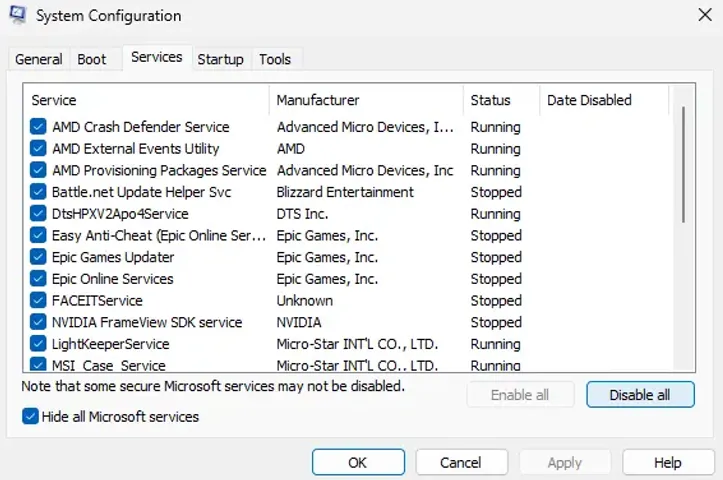Select 'AMD Provisioning Packages Service' name

[159, 170]
